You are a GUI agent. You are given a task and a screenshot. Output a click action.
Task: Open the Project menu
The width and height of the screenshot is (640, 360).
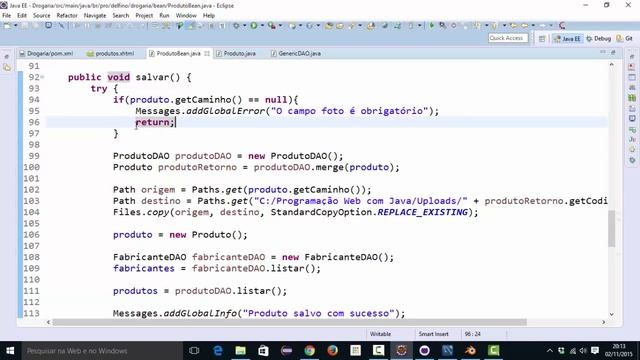click(x=144, y=16)
